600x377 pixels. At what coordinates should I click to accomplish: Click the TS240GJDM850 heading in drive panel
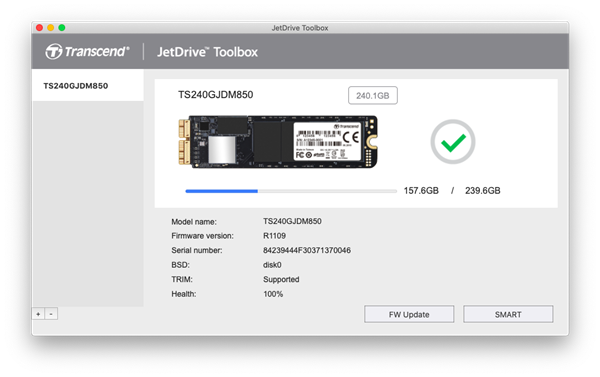click(215, 95)
